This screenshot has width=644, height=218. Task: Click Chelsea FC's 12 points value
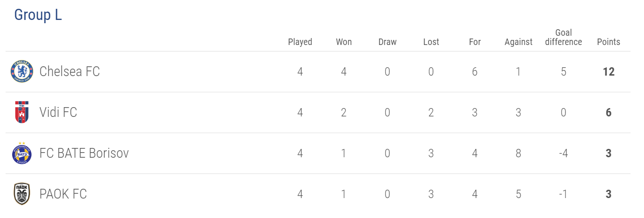click(x=609, y=71)
